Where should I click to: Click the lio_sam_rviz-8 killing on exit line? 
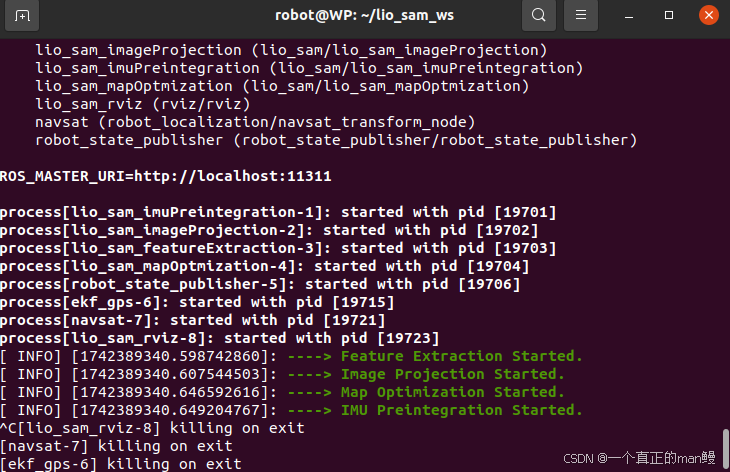pyautogui.click(x=152, y=428)
